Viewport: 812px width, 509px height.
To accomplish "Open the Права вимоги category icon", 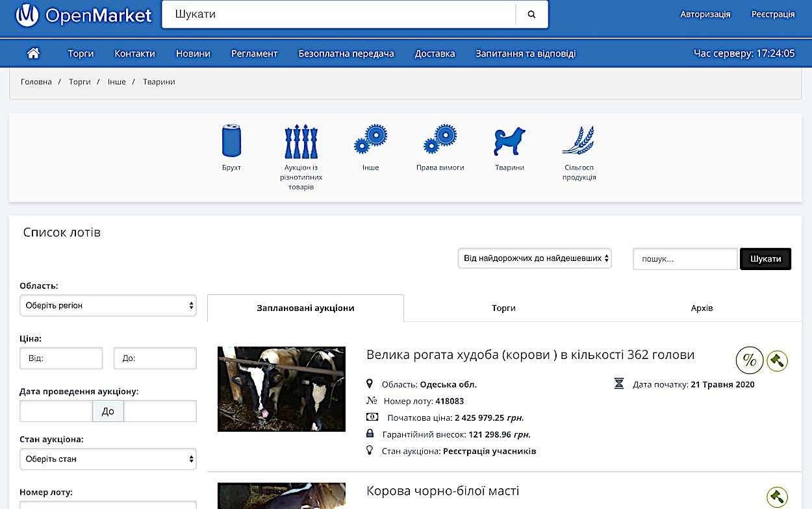I will (x=440, y=140).
